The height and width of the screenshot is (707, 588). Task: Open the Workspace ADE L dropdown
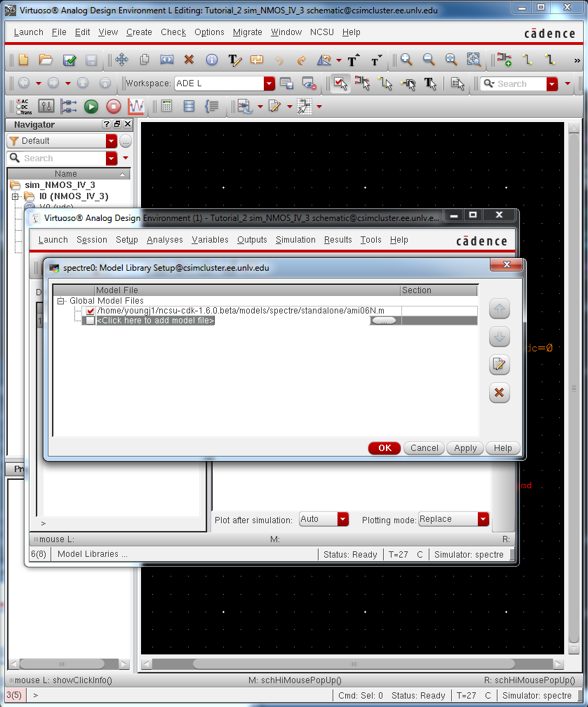click(268, 83)
